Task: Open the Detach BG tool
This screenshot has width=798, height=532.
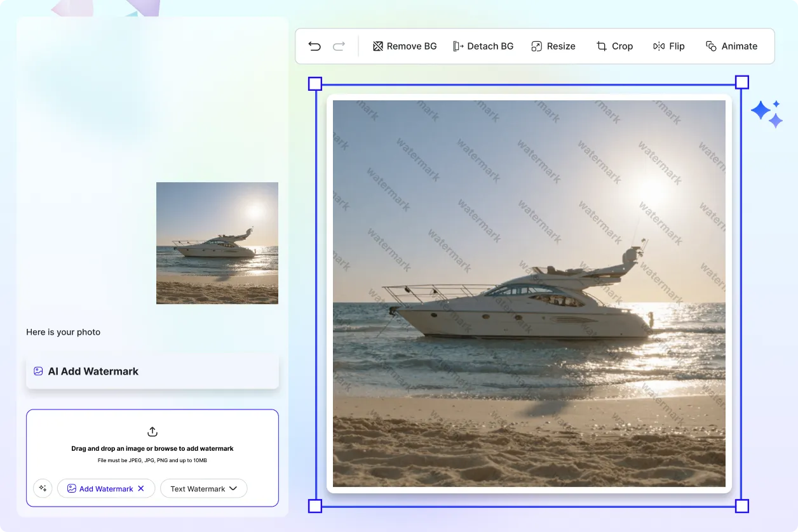Action: (484, 46)
